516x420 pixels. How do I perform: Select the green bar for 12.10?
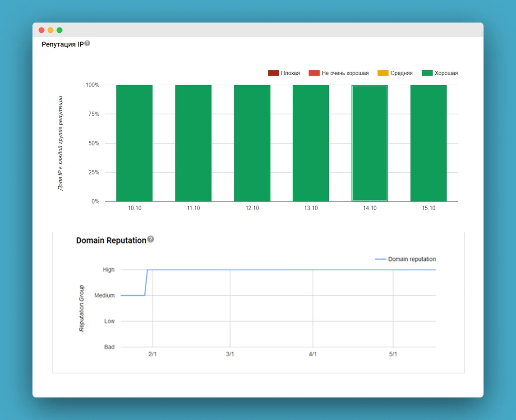[252, 143]
